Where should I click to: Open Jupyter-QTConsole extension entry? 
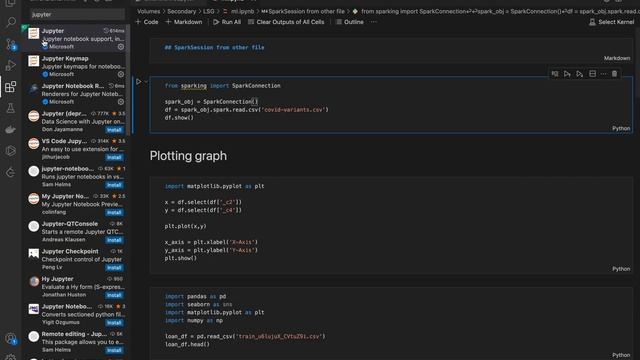[x=76, y=232]
